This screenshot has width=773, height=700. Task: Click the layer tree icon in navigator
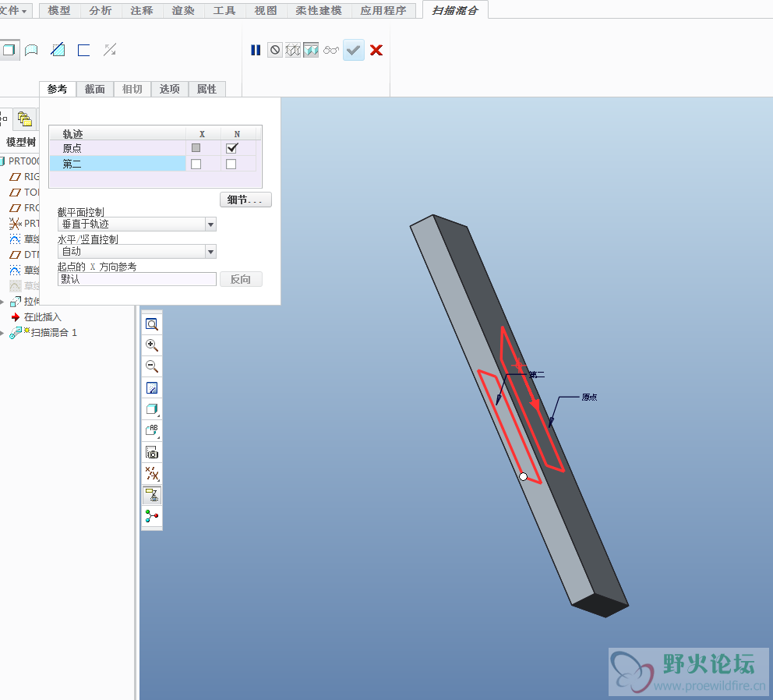click(x=25, y=119)
